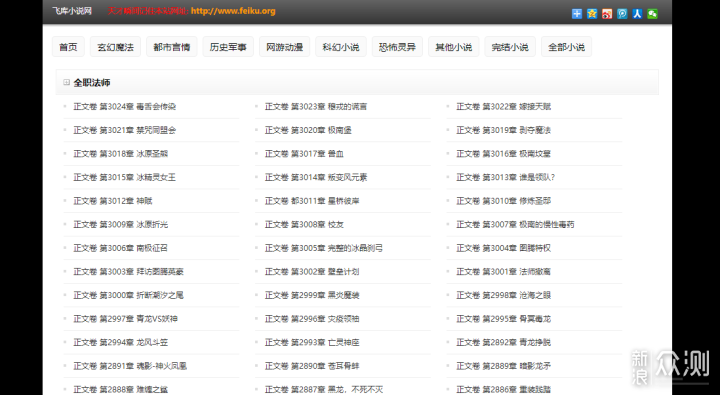Open the blue plus share-more icon
This screenshot has width=720, height=395.
(577, 14)
